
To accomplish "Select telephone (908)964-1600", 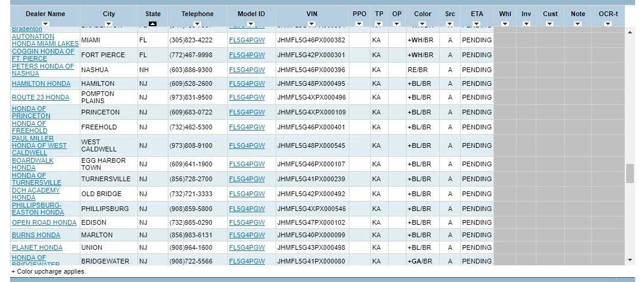I will coord(191,247).
